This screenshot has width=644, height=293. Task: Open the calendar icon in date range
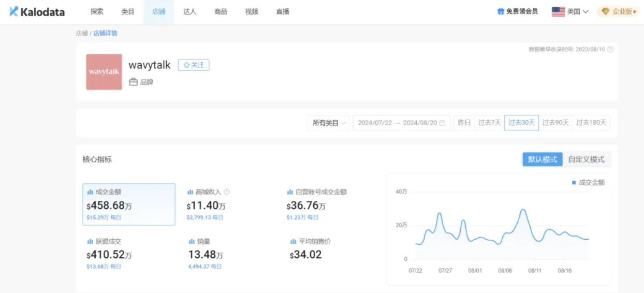[x=442, y=123]
